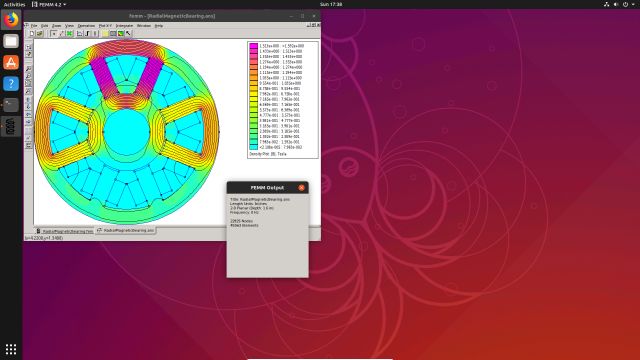Screen dimensions: 640x360
Task: Open the Window menu
Action: [144, 26]
